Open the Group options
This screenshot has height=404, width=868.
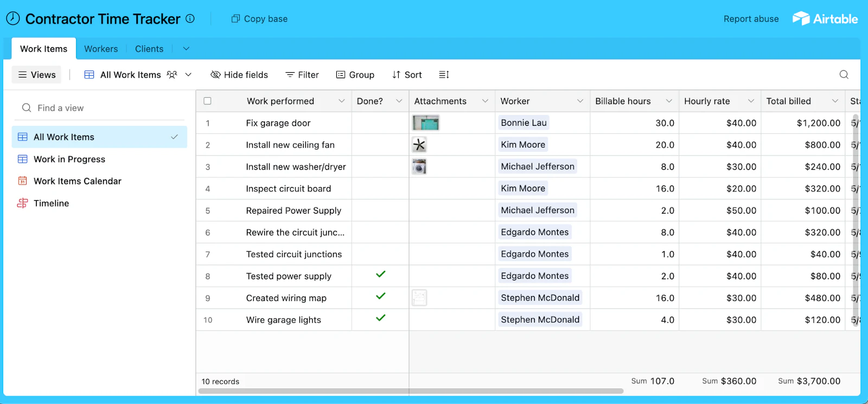355,75
